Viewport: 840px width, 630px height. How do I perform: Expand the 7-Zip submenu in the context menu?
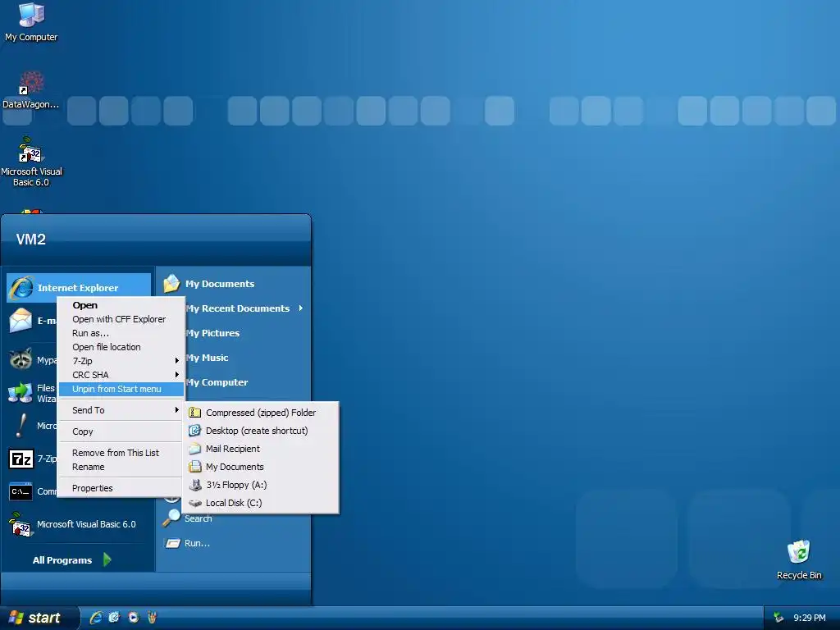pos(121,361)
